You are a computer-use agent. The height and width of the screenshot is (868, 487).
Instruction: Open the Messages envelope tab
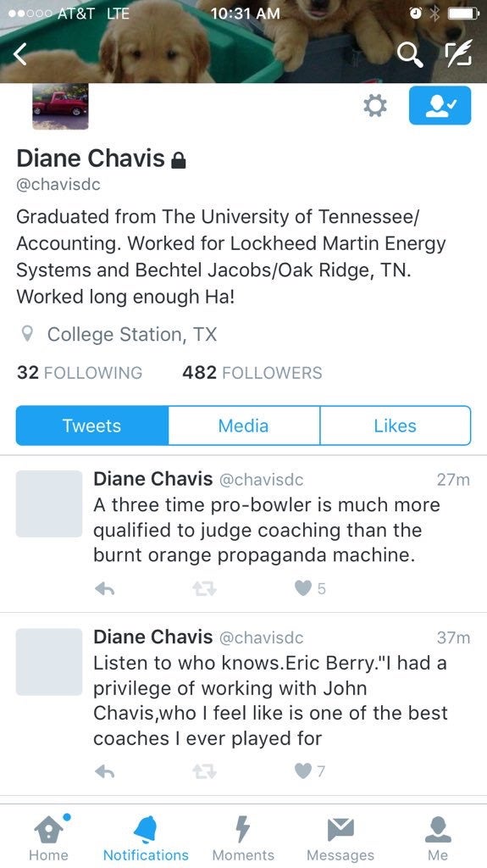coord(340,837)
